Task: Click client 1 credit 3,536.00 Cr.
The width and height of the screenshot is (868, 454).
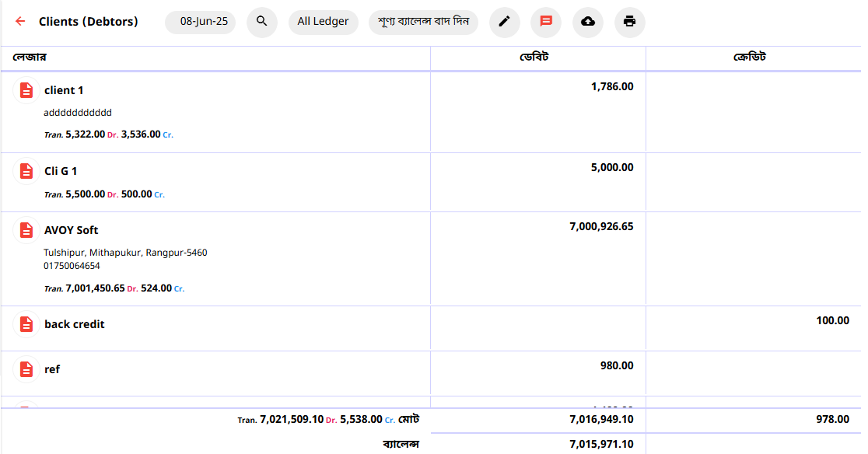Action: pyautogui.click(x=147, y=134)
